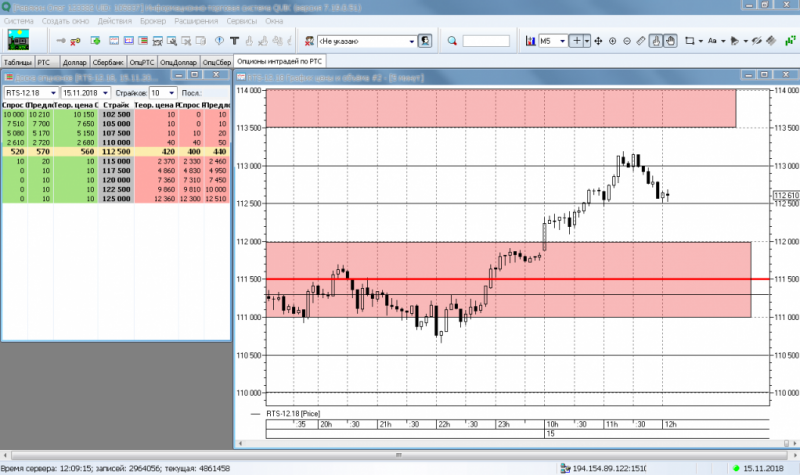Open the crosshair tool dropdown arrow
Screen dimensions: 800x475
(x=587, y=41)
